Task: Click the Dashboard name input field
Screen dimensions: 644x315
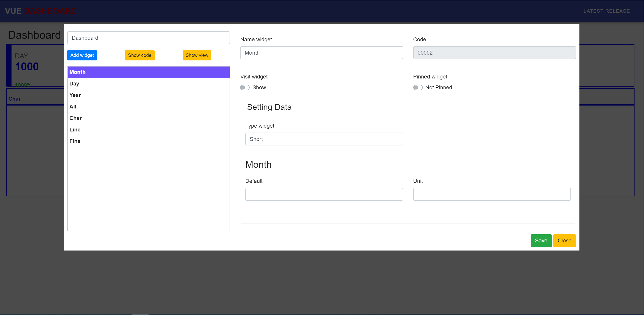Action: click(148, 38)
